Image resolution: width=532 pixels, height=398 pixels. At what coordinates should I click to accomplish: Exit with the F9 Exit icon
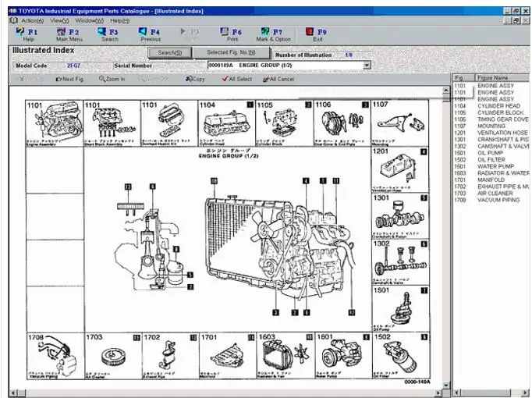pyautogui.click(x=317, y=34)
